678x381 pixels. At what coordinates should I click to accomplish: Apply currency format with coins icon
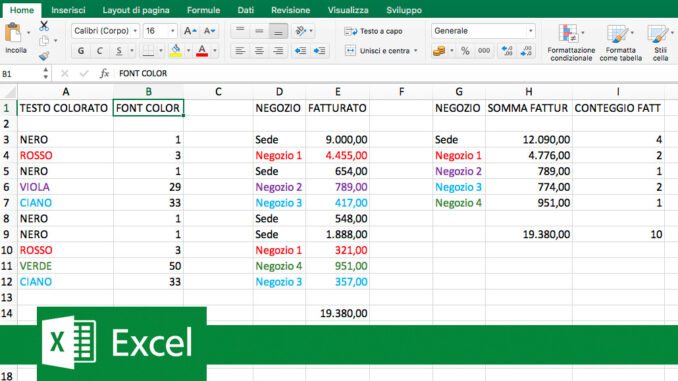(439, 51)
